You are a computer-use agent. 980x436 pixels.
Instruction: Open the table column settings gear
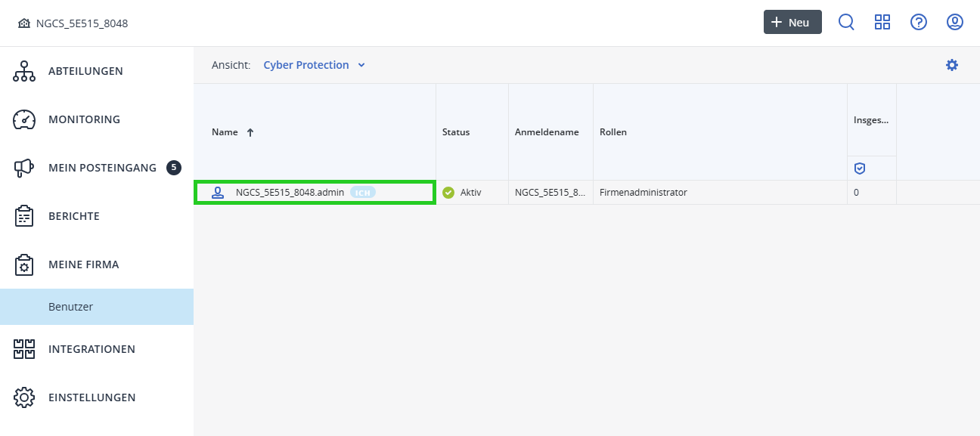[x=951, y=65]
